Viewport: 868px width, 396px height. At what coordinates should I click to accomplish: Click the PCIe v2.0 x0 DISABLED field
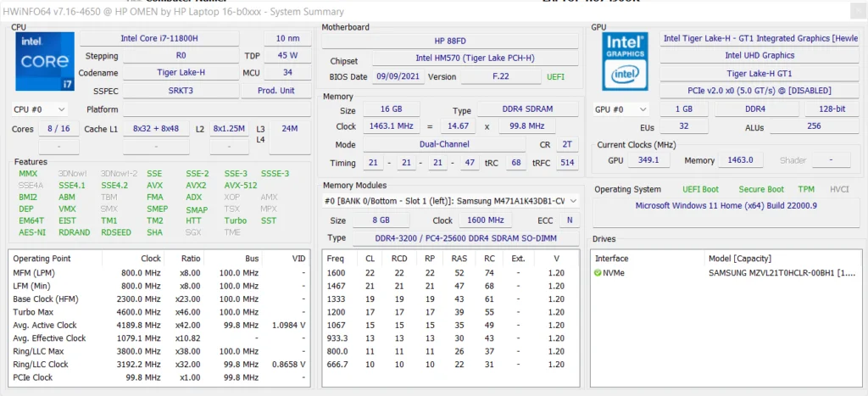(759, 90)
